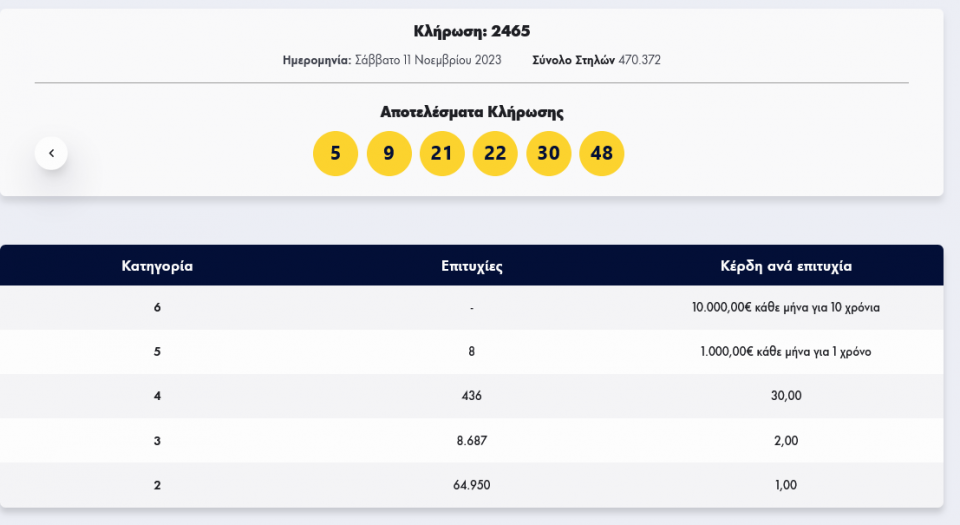Click the Κλήρωση: 2465 title
The image size is (960, 525).
coord(471,31)
